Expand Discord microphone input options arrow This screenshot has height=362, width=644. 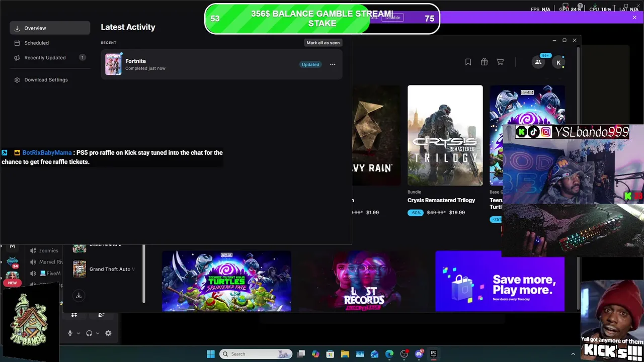pyautogui.click(x=78, y=333)
